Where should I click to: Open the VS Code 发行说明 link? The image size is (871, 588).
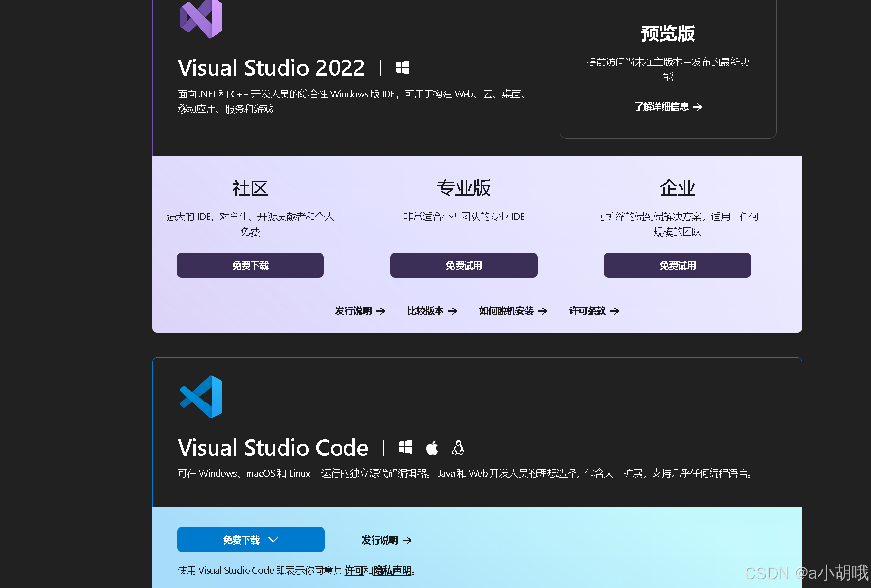click(386, 540)
